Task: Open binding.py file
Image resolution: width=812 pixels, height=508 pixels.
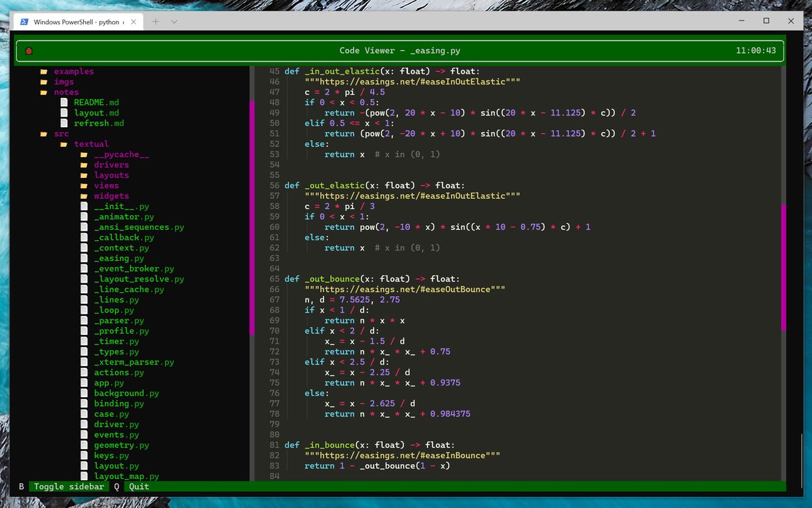Action: [119, 404]
